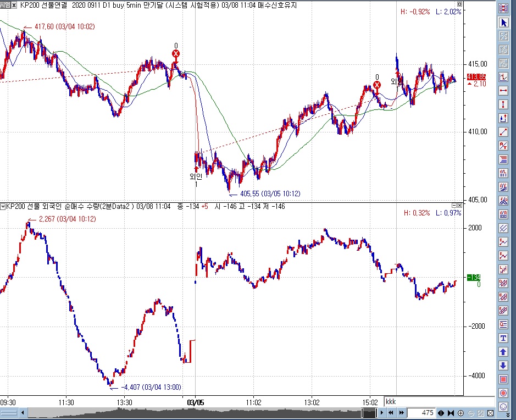Select the diagonal trend line tool

tap(503, 132)
